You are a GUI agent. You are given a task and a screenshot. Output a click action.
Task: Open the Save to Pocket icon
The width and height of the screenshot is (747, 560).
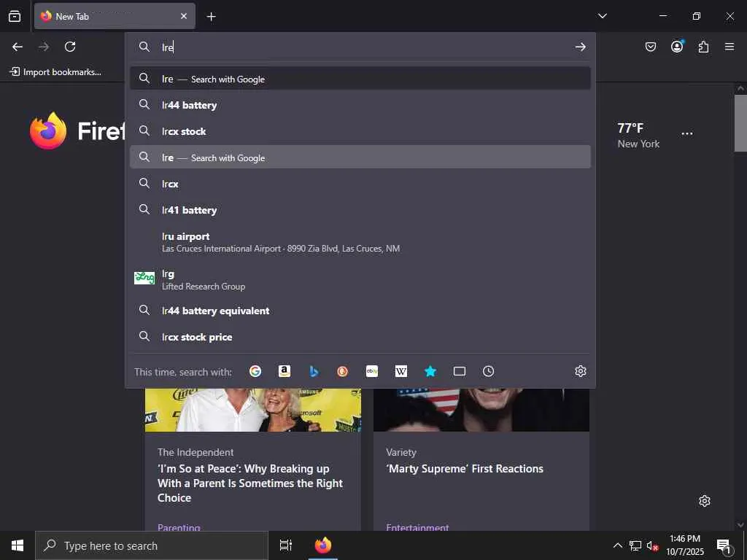650,47
